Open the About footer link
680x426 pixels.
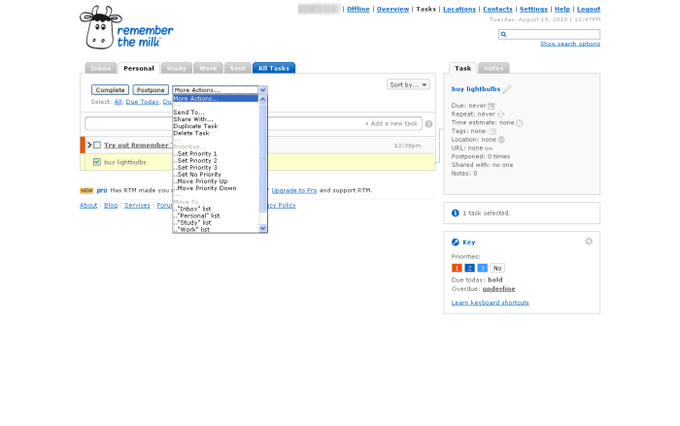[88, 205]
